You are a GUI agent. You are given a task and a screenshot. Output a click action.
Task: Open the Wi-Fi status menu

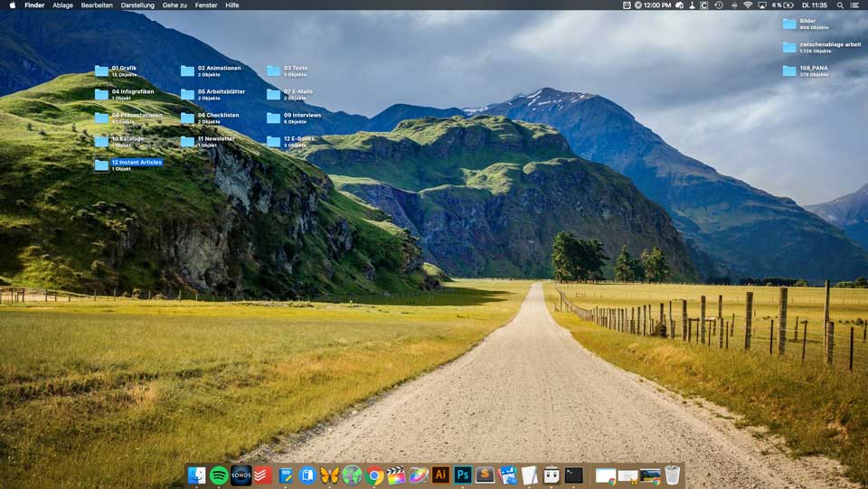(748, 5)
